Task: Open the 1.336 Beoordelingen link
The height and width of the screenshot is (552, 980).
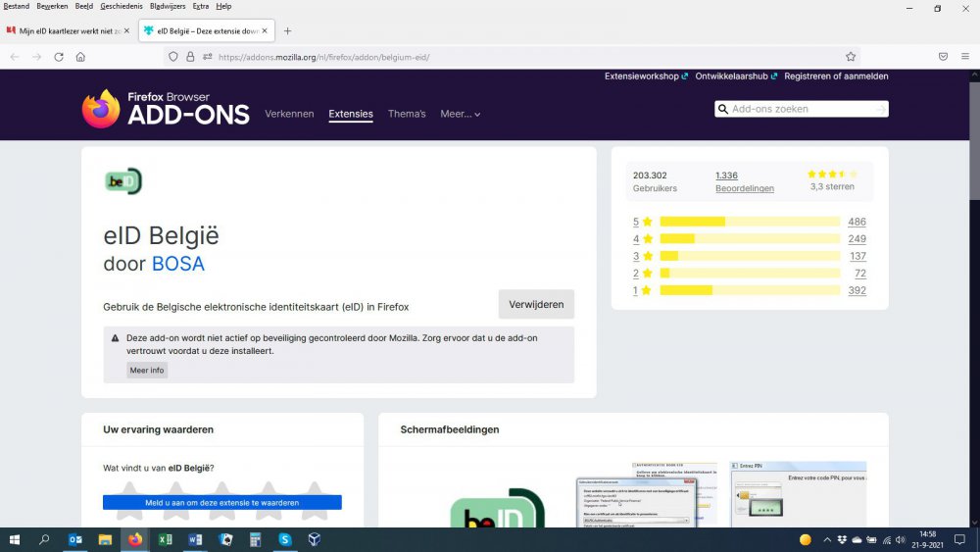Action: coord(745,182)
